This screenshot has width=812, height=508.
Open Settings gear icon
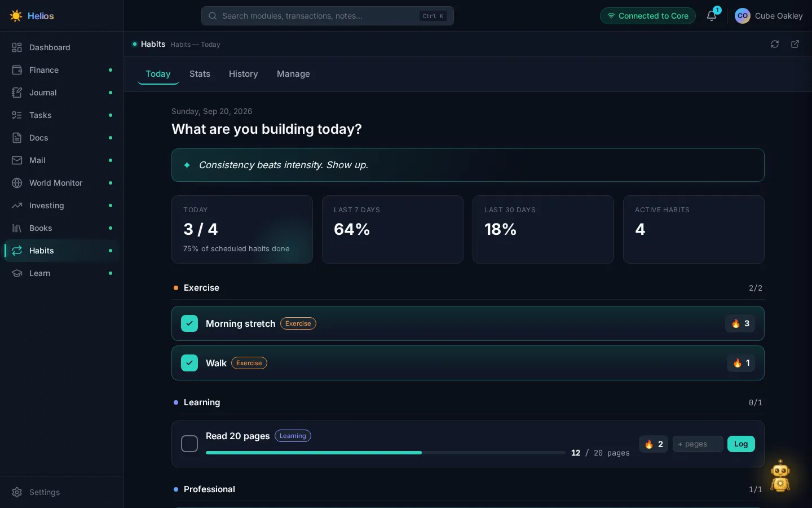click(17, 492)
